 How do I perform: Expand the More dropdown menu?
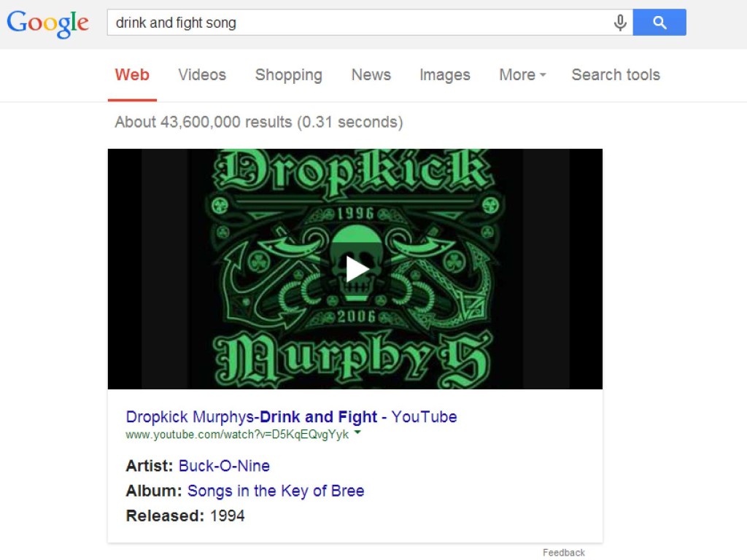pos(522,75)
